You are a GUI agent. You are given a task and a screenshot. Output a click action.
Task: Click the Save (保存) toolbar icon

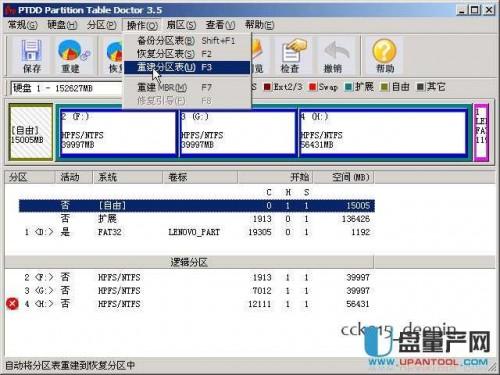pos(31,56)
